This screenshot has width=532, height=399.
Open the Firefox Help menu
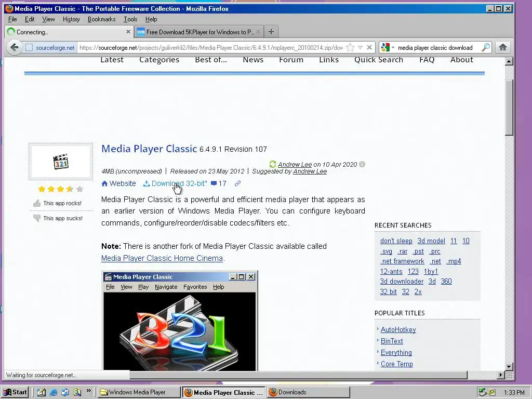(151, 19)
